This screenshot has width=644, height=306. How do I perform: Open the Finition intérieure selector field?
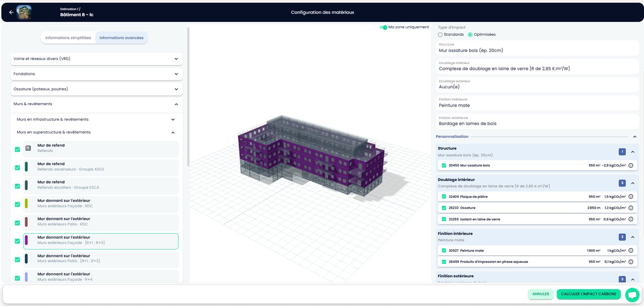537,103
